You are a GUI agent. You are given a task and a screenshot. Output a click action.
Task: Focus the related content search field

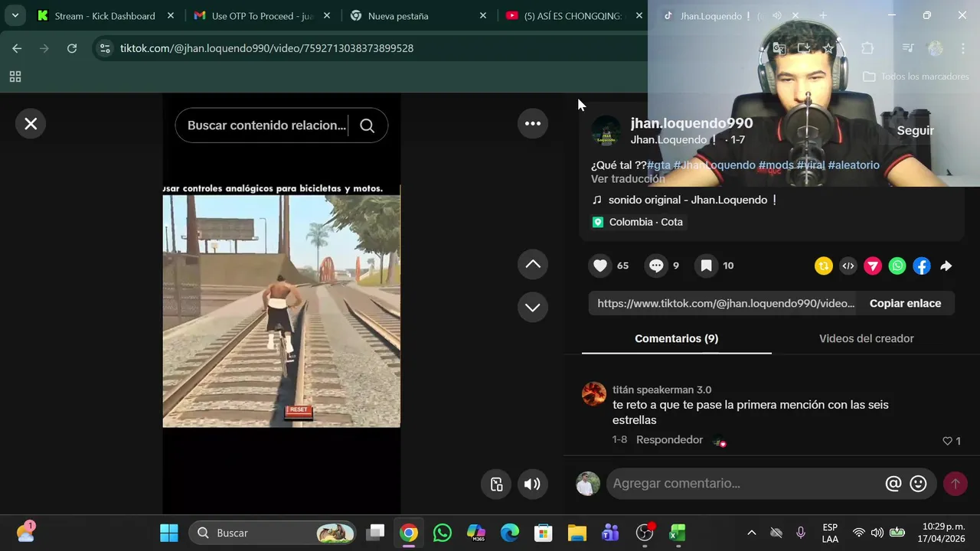click(x=266, y=126)
